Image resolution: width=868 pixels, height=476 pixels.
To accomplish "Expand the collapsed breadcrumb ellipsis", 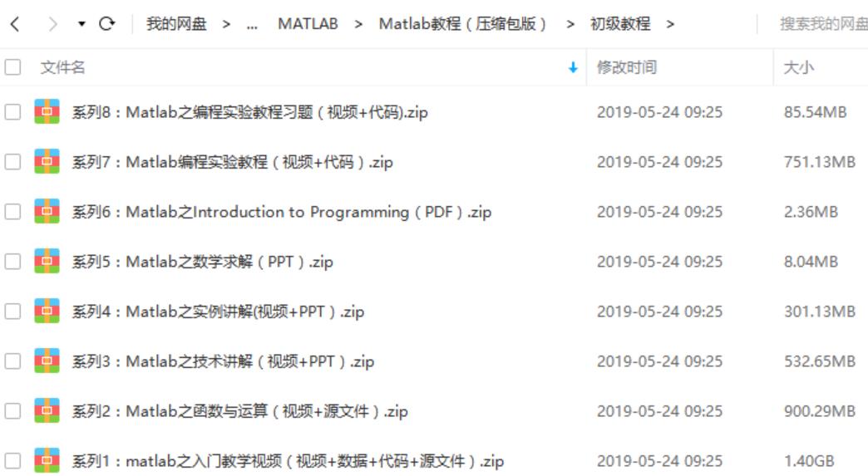I will [x=252, y=26].
